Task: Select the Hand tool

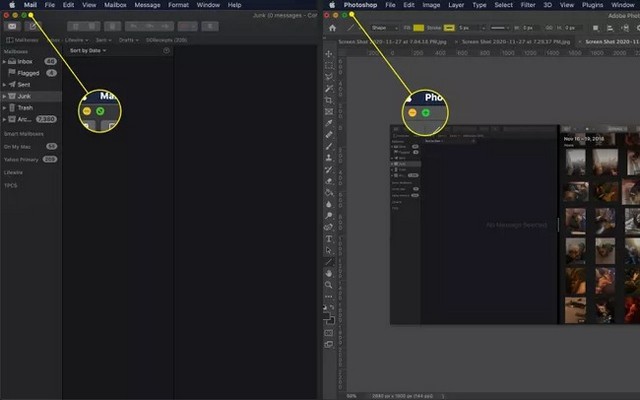Action: 329,273
